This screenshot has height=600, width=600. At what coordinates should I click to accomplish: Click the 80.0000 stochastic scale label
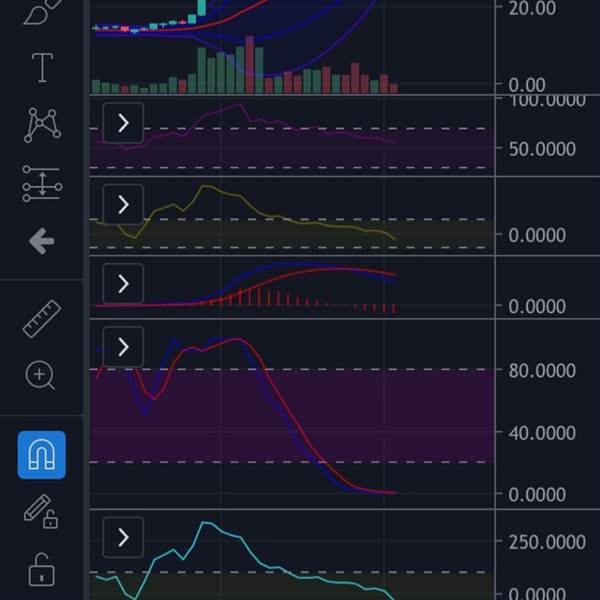(542, 370)
